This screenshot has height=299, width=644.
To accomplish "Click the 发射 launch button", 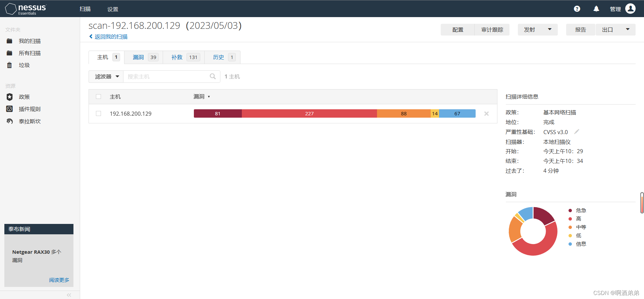I will pyautogui.click(x=530, y=29).
